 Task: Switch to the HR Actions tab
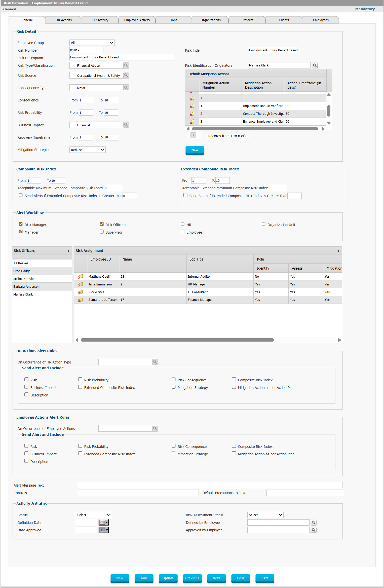pos(64,20)
